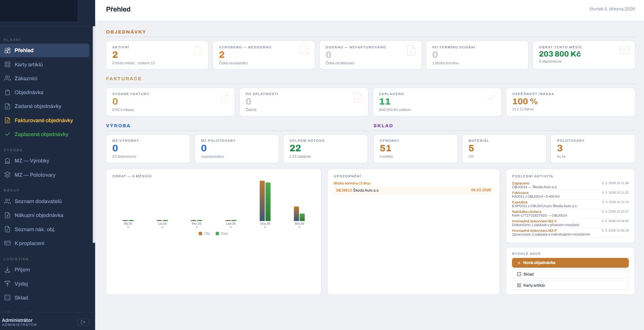Screen dimensions: 644x330
Task: Click the orange Obj. color swatch
Action: pos(200,233)
